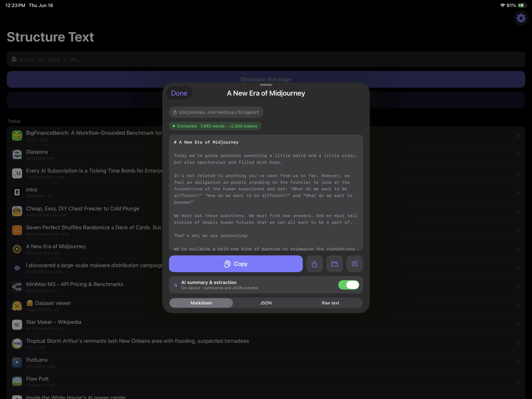Toggle AI summary & extraction switch
532x399 pixels.
tap(349, 285)
